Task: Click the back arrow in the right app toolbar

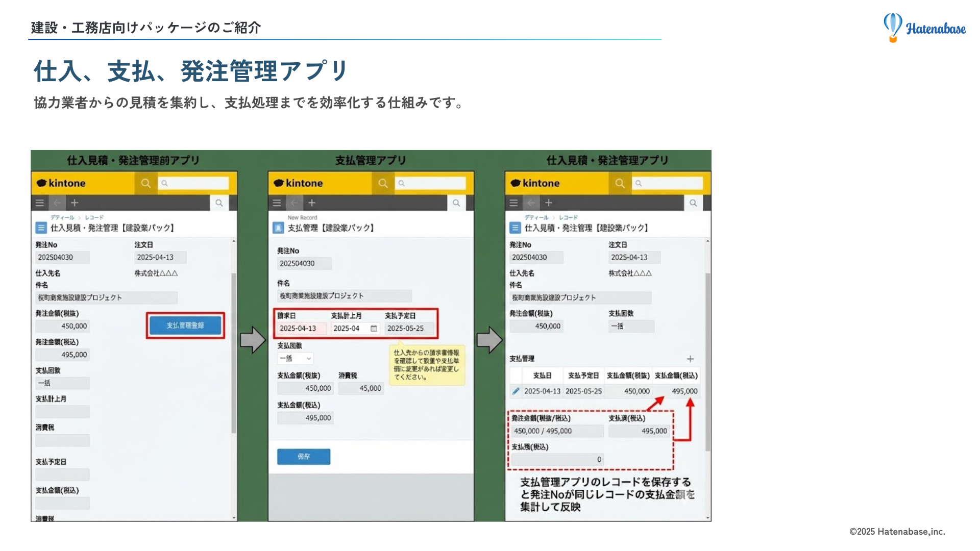Action: [x=531, y=203]
